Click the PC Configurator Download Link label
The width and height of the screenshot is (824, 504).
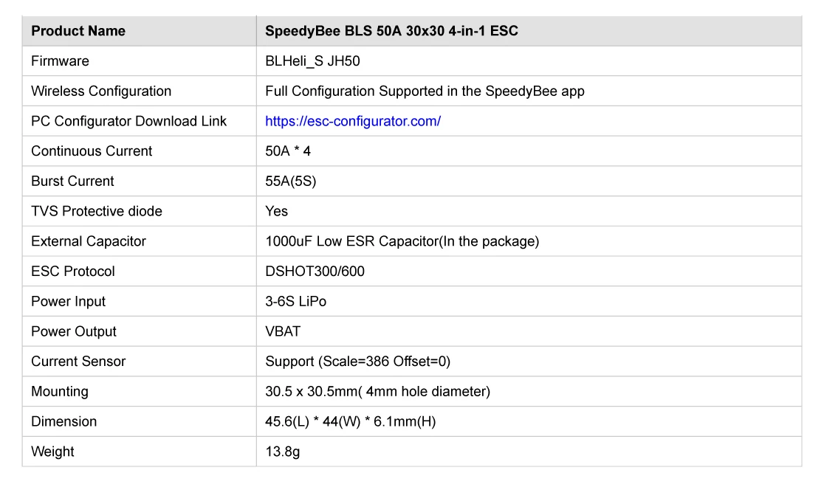pos(128,121)
